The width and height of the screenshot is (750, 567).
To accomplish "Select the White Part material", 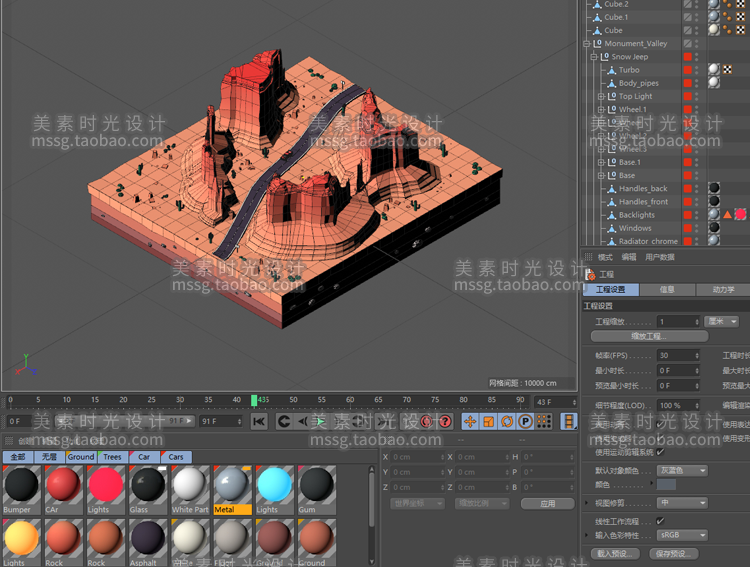I will (x=190, y=490).
